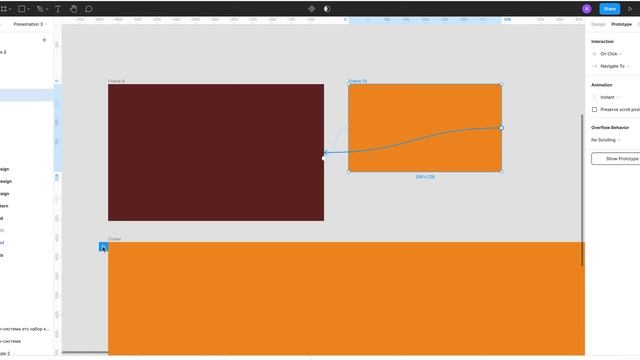Select the Rectangle shape tool
The image size is (640, 360).
coord(22,9)
